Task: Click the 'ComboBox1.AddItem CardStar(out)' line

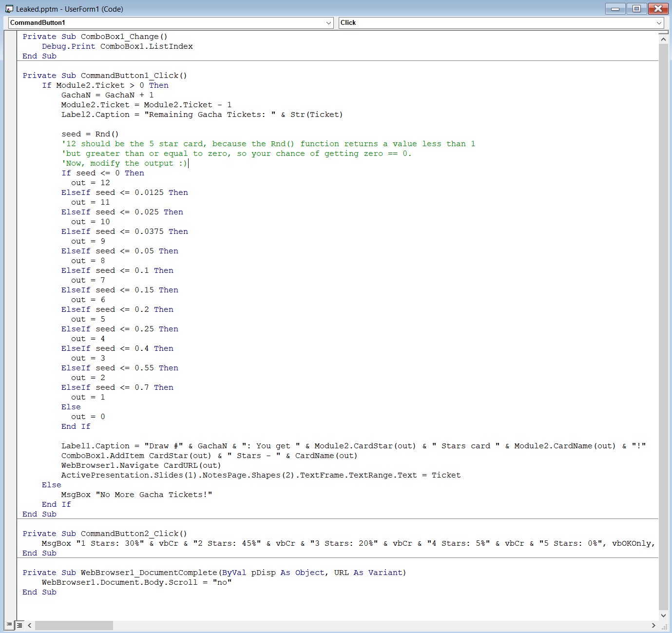Action: coord(210,456)
